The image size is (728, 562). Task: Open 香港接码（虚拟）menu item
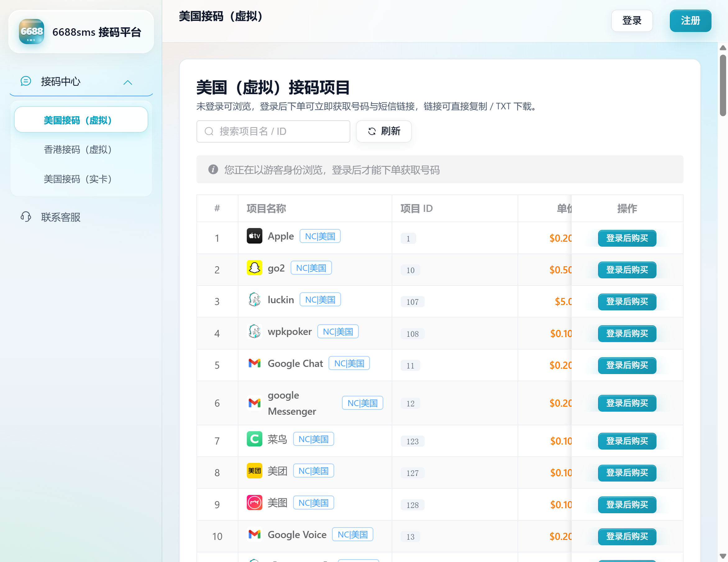[81, 149]
